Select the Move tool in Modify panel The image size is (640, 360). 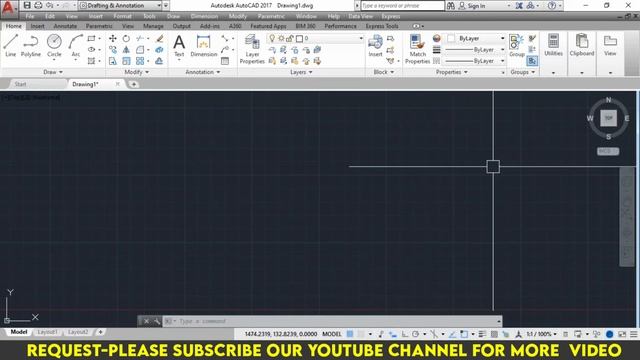point(113,38)
